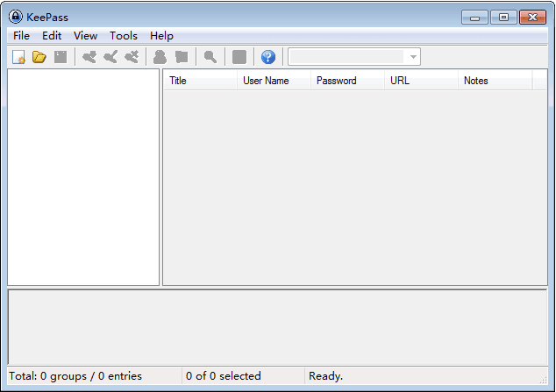This screenshot has height=392, width=556.
Task: Click the 'Ready.' status bar text
Action: [325, 375]
